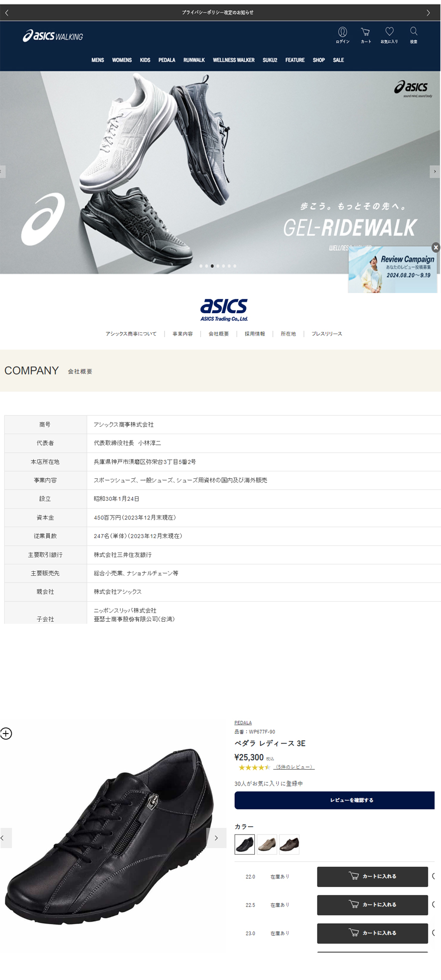Open the PEDALA brand link
Image resolution: width=441 pixels, height=980 pixels.
coord(243,723)
